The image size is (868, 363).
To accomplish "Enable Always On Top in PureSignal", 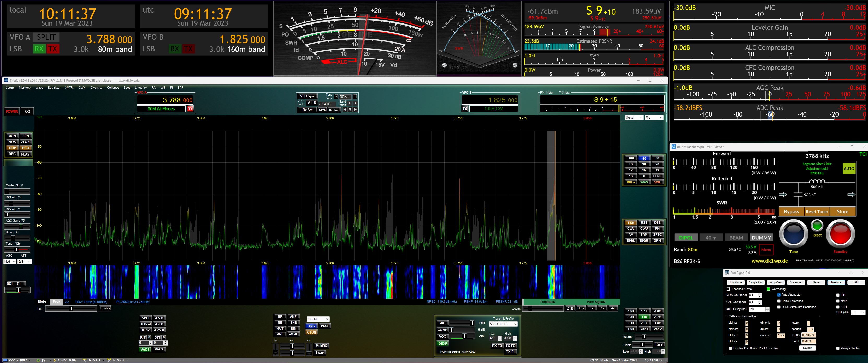I will click(x=838, y=348).
